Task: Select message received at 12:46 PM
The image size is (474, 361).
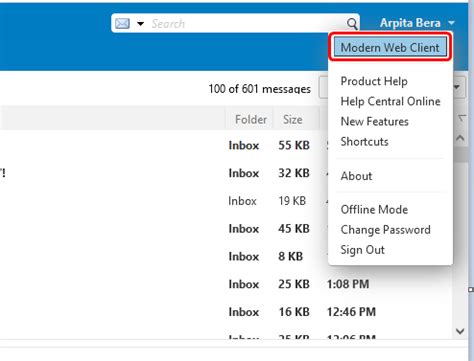Action: tap(227, 312)
